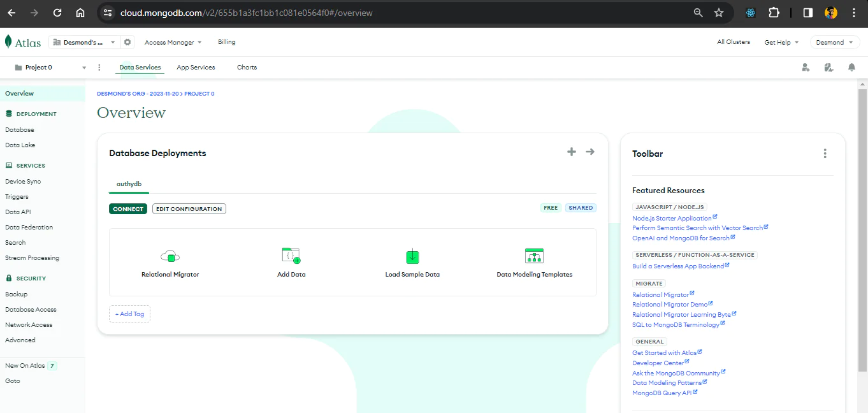Open the Chrome profile avatar
The width and height of the screenshot is (868, 413).
point(831,13)
